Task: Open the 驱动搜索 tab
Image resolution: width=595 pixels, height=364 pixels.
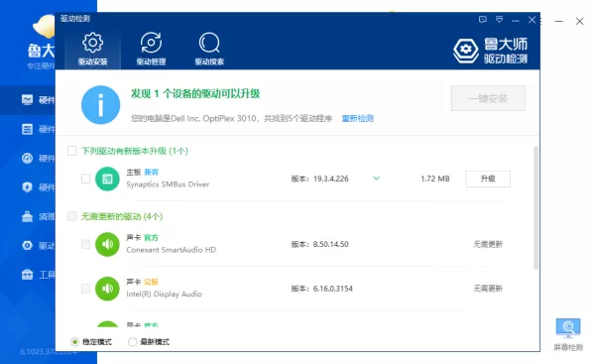Action: click(209, 50)
